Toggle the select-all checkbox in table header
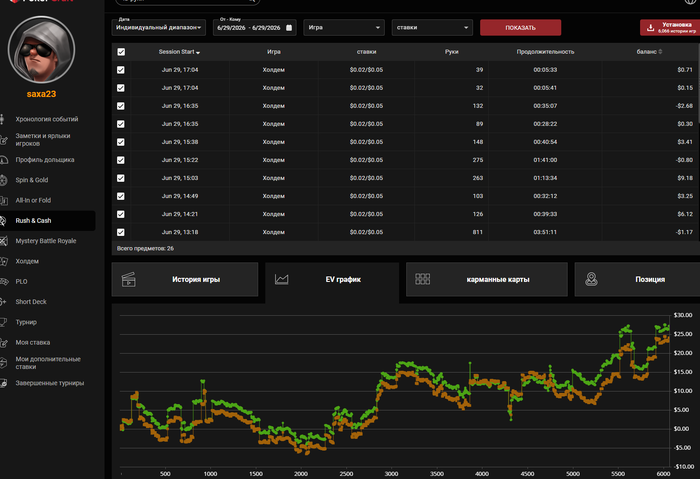Screen dimensions: 700x479 click(121, 52)
